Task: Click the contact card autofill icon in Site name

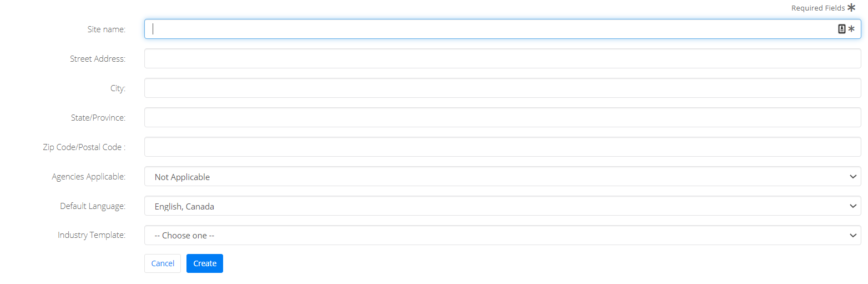Action: coord(841,29)
